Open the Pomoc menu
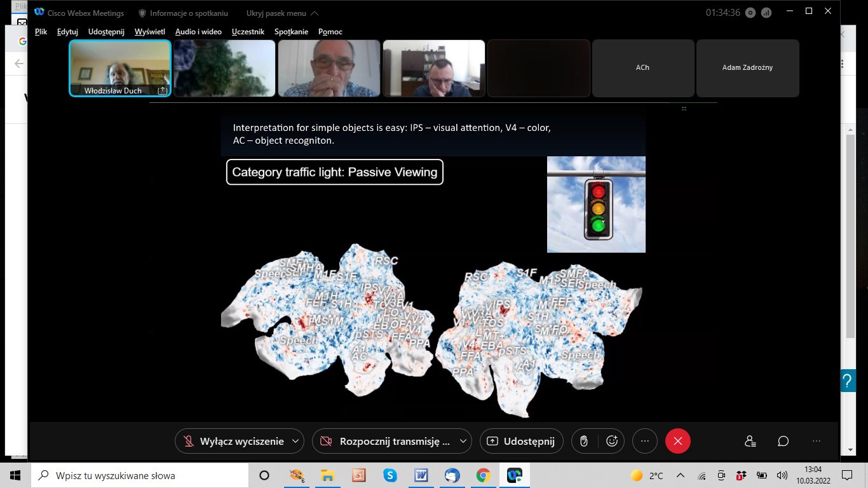This screenshot has height=488, width=868. pos(330,31)
